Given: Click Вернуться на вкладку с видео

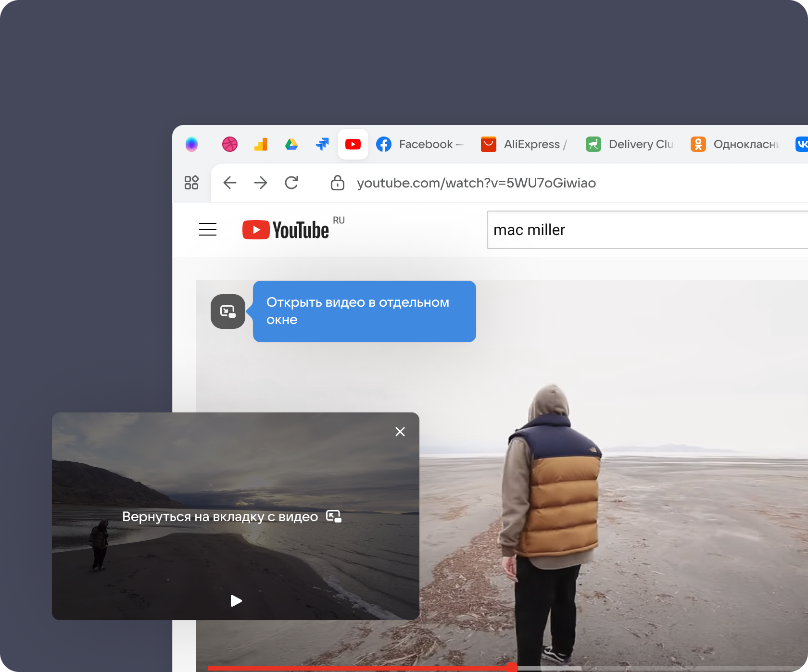Looking at the screenshot, I should [220, 517].
